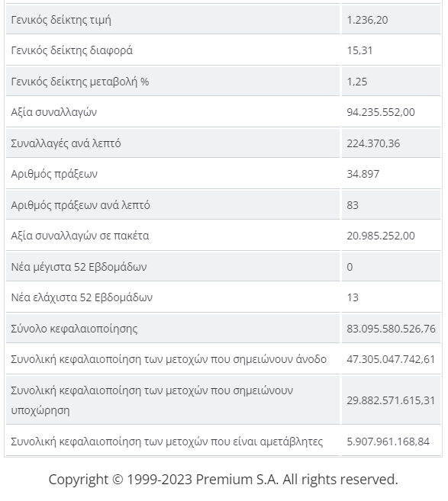Select Νέα ελάχιστα 52 Εβδομάδων label

click(82, 297)
